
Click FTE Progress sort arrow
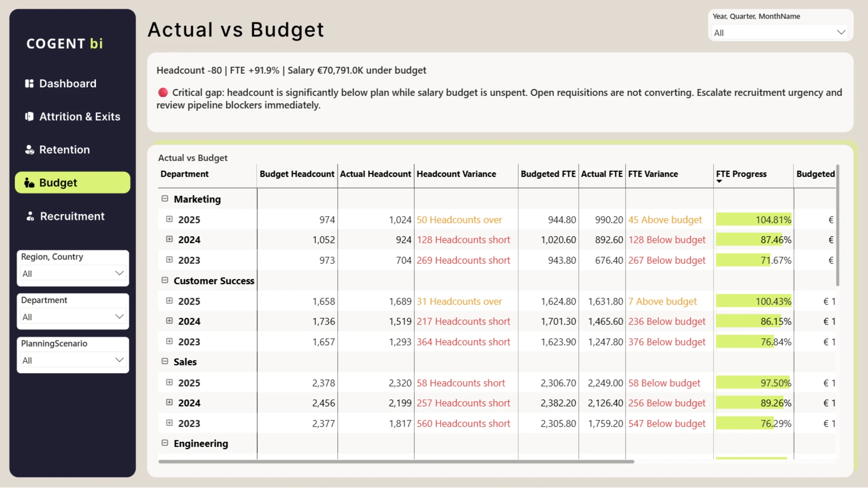click(719, 181)
